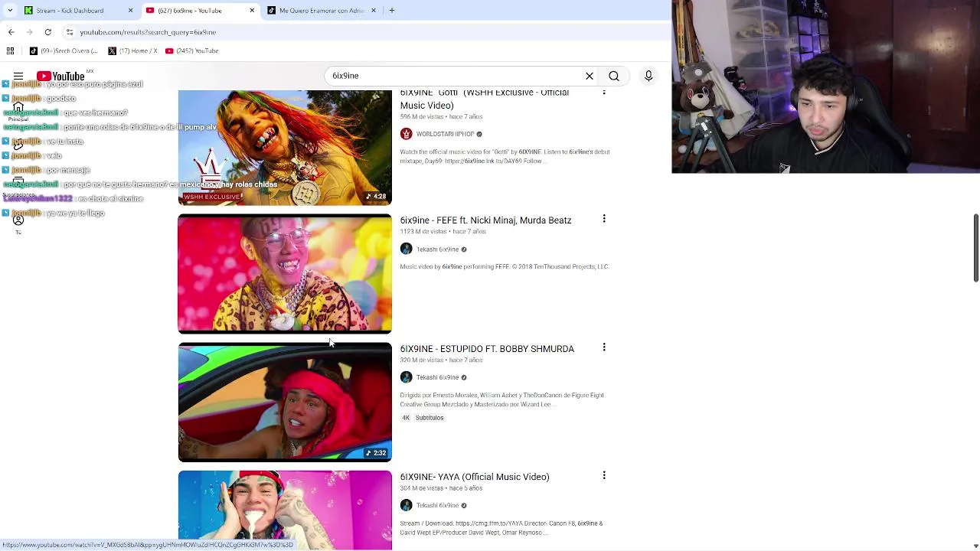Viewport: 980px width, 551px height.
Task: Open more options for ESTUPIDO video
Action: pyautogui.click(x=604, y=347)
